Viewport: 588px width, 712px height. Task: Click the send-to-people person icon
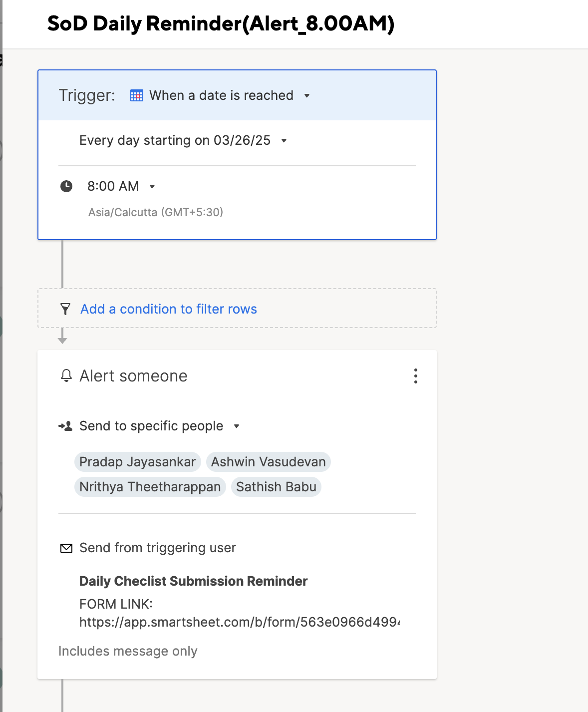coord(65,426)
